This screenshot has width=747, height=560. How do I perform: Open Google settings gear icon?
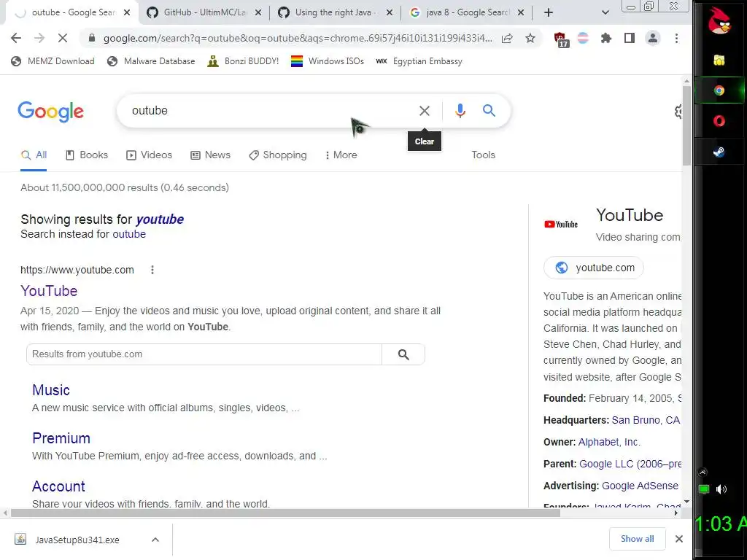[x=678, y=112]
